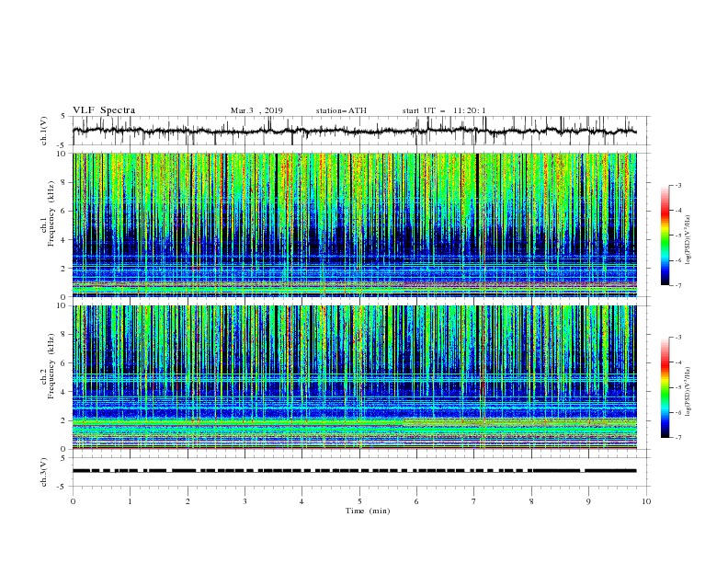Click the "-3" label on lower color bar
This screenshot has height=563, width=728.
[x=677, y=338]
